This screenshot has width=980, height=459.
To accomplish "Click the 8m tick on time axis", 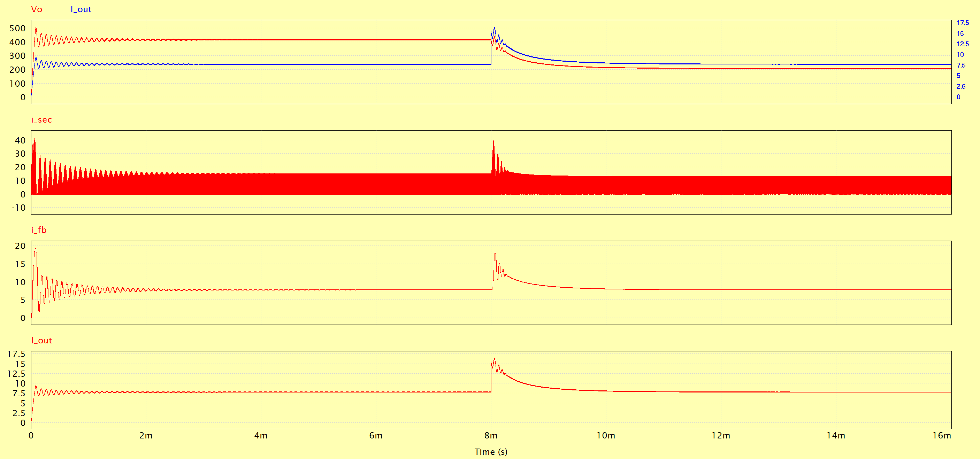I will pyautogui.click(x=491, y=435).
